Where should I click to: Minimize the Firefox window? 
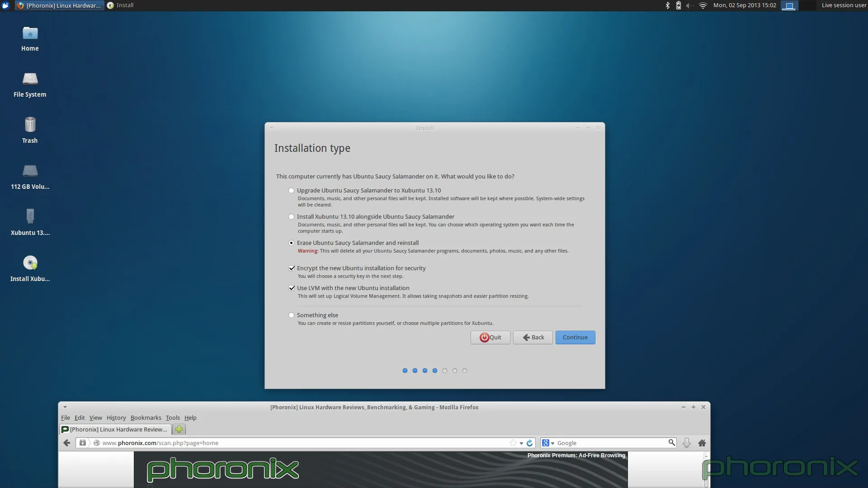tap(683, 407)
